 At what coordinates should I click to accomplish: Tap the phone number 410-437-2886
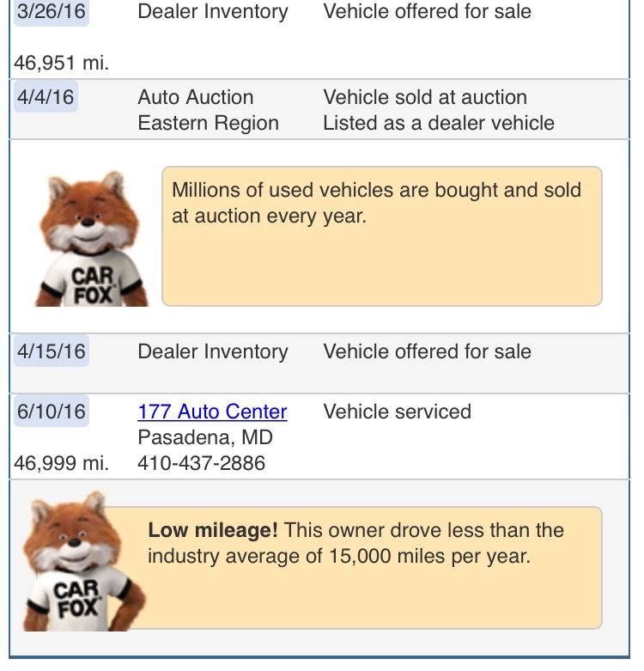[201, 463]
